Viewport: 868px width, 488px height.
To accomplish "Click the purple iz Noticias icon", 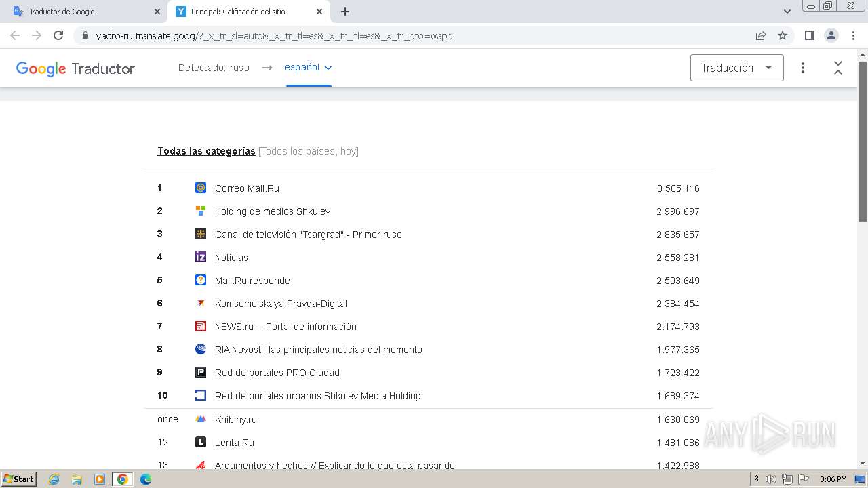I will click(201, 258).
